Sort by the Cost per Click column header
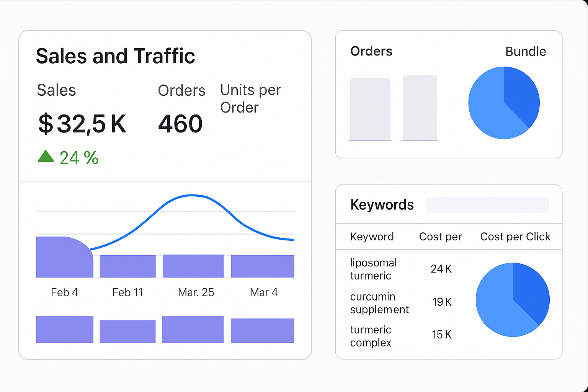 515,237
